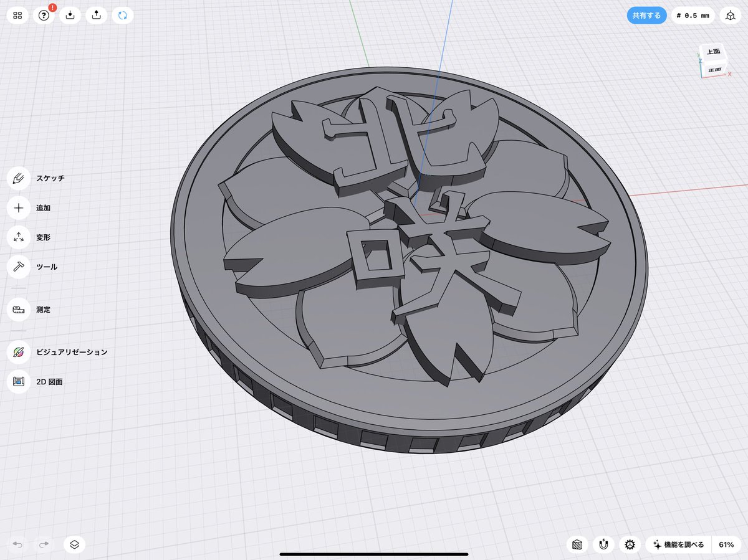Open the ツール (Tools) menu
This screenshot has height=560, width=748.
pyautogui.click(x=17, y=267)
